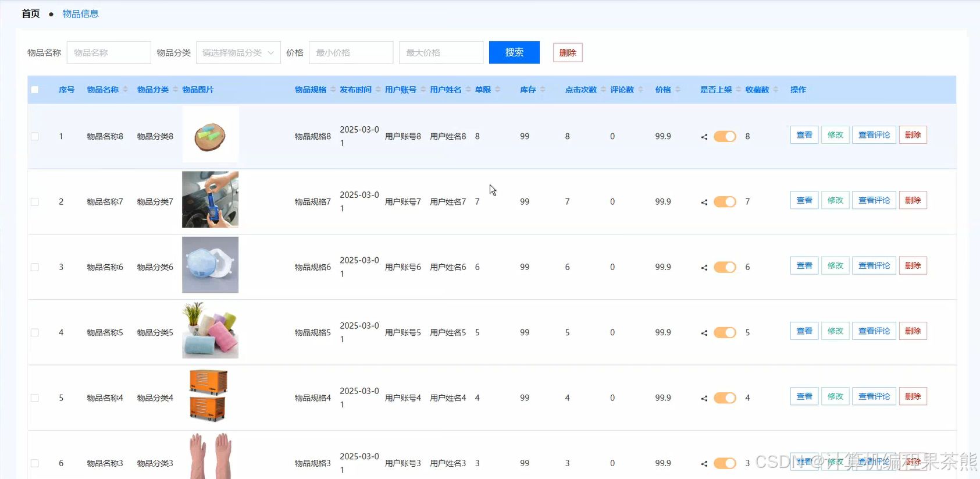Screen dimensions: 980x479
Task: Click the top 删除 batch button
Action: 568,52
